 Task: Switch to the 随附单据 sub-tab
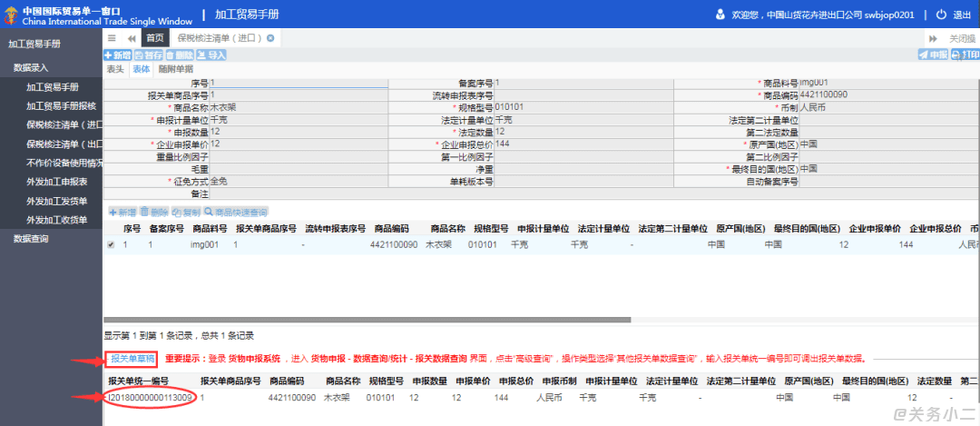[x=175, y=68]
